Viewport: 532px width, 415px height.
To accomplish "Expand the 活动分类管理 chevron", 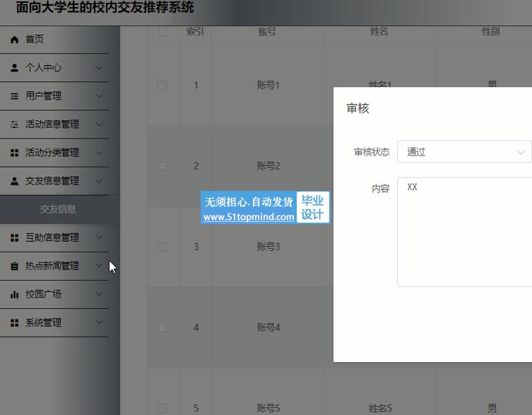I will [99, 153].
